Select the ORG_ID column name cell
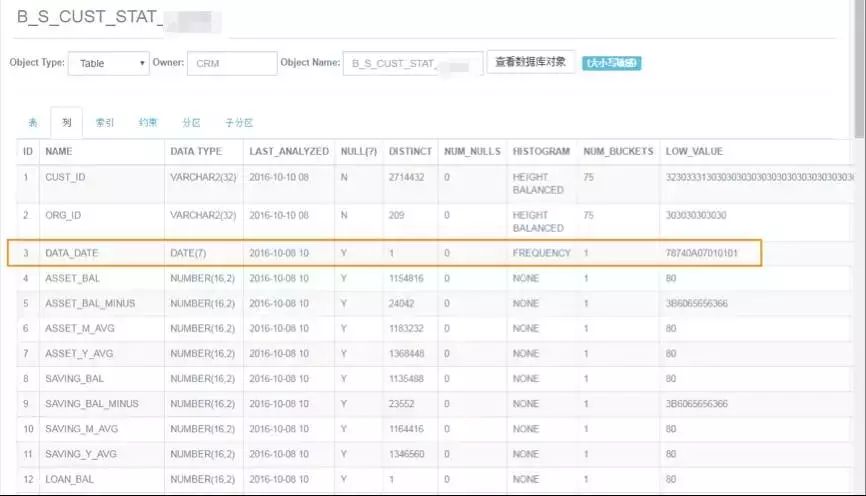The height and width of the screenshot is (496, 866). tap(63, 215)
